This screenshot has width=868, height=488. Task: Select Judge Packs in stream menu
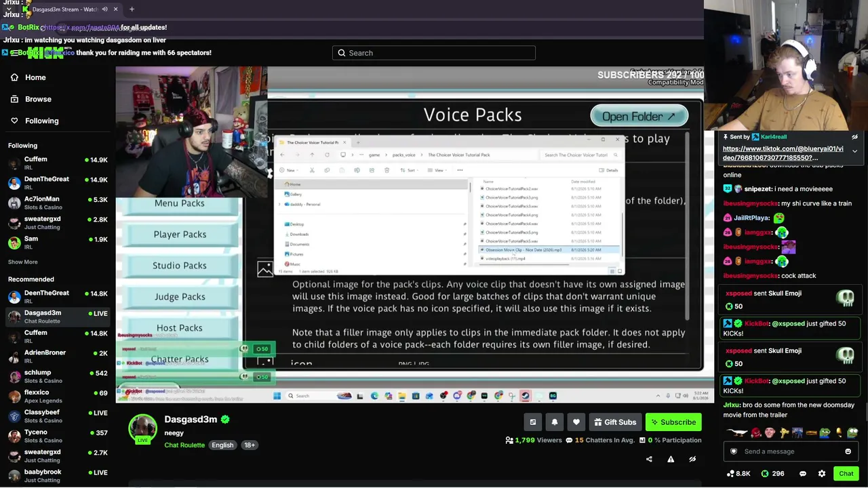coord(180,297)
